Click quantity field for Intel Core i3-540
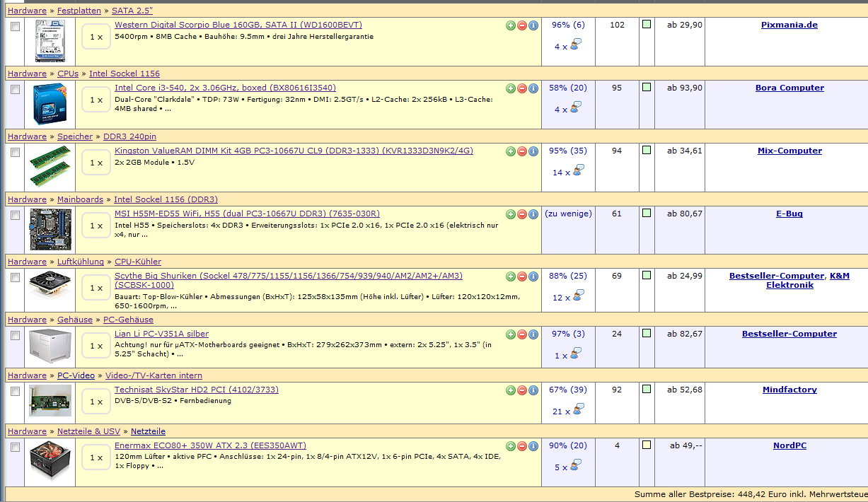Image resolution: width=868 pixels, height=502 pixels. pos(96,100)
